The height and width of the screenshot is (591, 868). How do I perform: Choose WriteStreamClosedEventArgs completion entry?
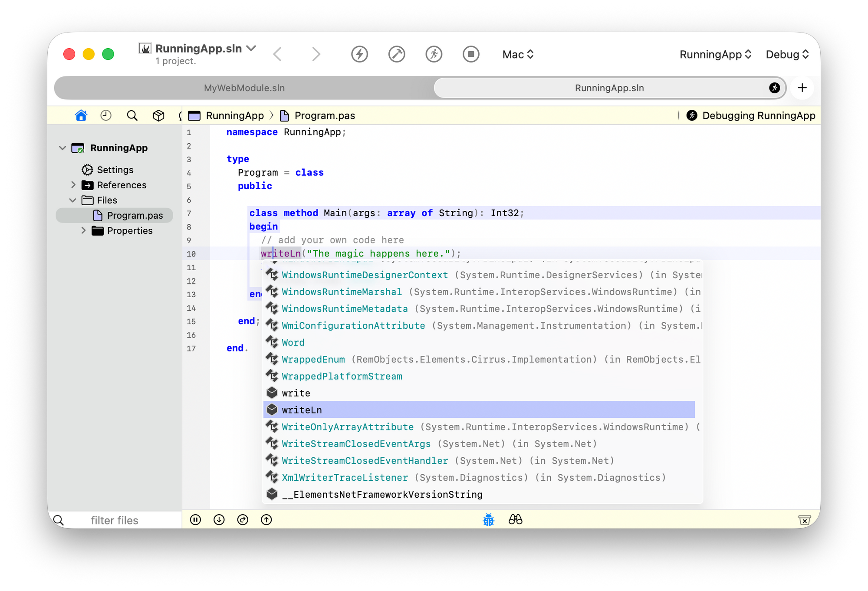click(x=479, y=444)
